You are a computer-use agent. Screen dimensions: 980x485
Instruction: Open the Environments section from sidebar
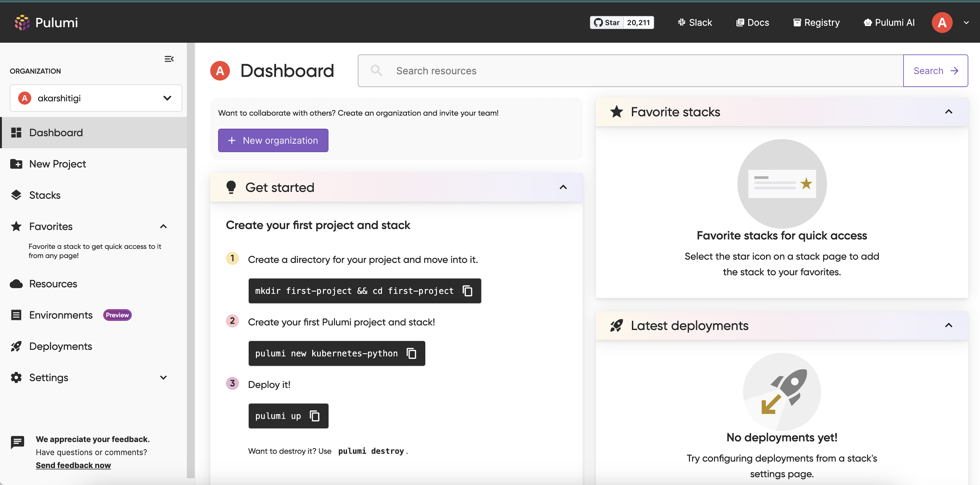[61, 315]
